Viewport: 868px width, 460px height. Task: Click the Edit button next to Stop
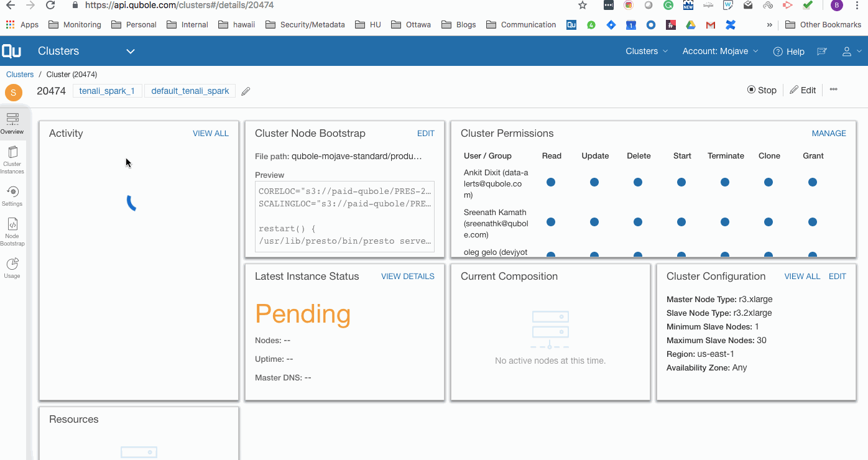pyautogui.click(x=803, y=90)
